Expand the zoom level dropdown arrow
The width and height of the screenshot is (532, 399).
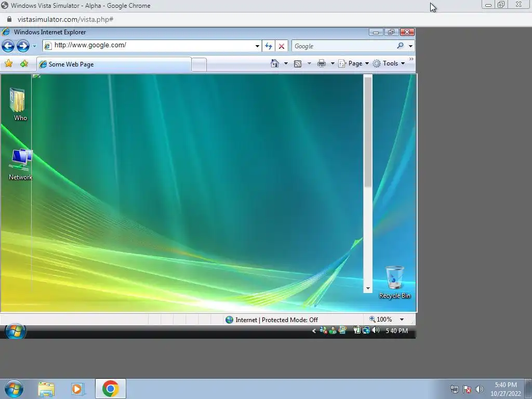[402, 320]
